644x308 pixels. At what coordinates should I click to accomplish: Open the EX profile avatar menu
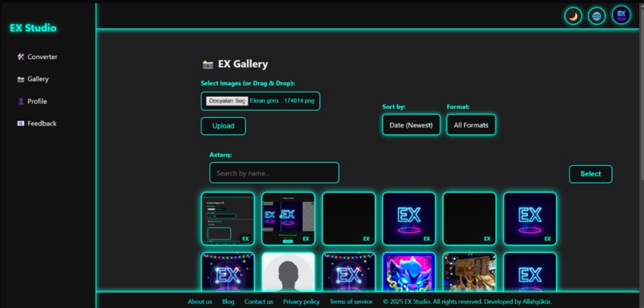(621, 15)
